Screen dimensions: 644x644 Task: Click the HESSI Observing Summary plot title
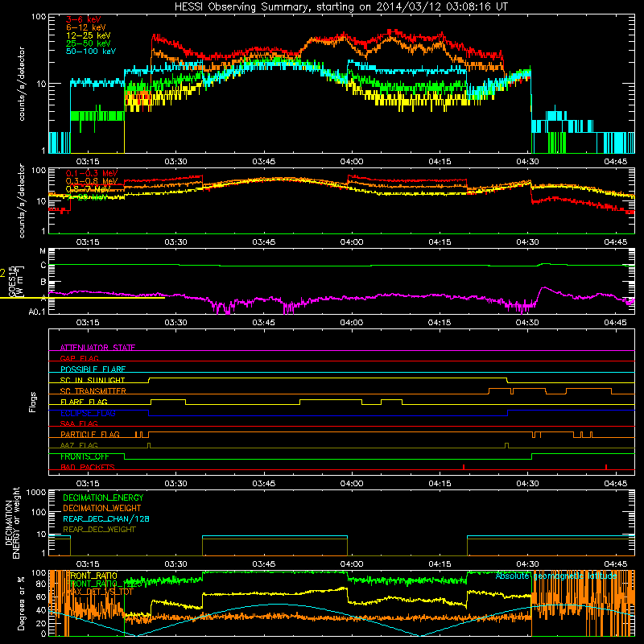[x=341, y=7]
